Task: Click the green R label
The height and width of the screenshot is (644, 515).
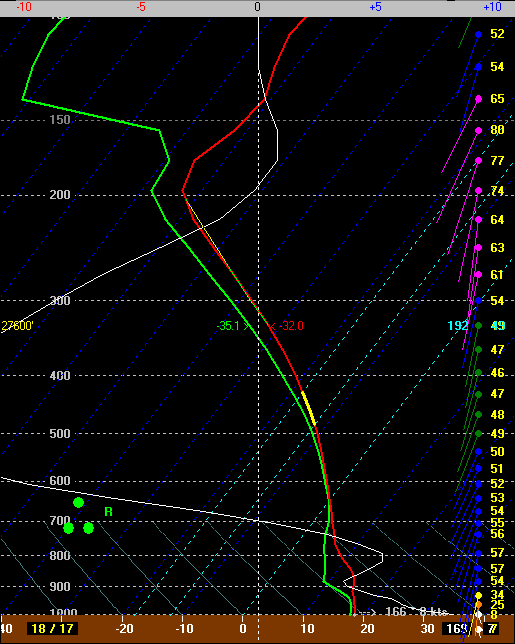Action: click(x=108, y=512)
